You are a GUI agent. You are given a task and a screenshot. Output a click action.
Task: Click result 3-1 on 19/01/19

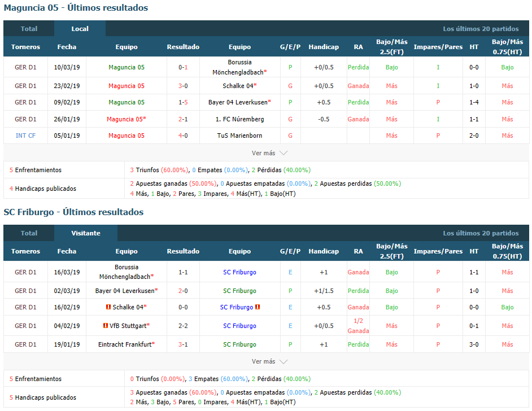point(183,344)
